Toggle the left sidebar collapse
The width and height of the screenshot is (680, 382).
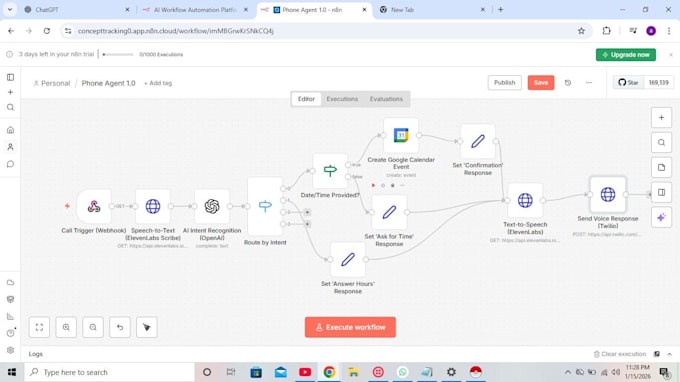pos(10,77)
